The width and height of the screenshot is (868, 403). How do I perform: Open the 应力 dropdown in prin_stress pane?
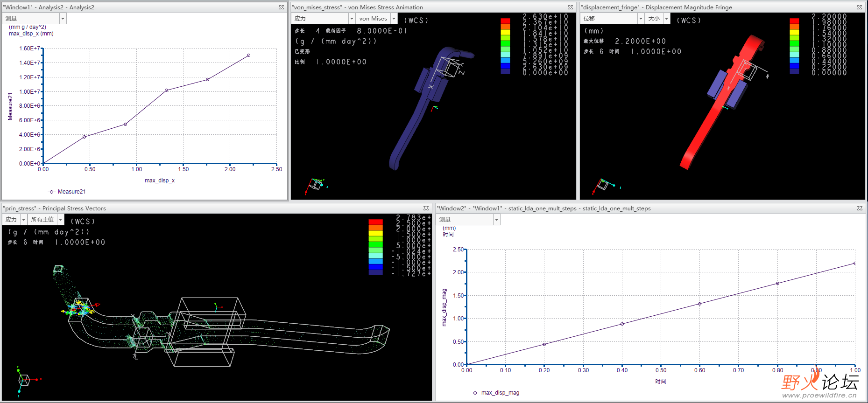[23, 219]
